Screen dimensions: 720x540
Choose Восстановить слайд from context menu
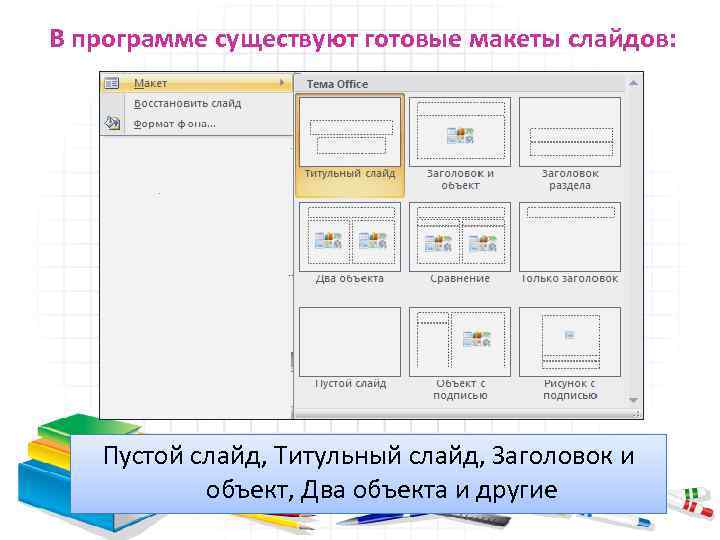pos(187,103)
